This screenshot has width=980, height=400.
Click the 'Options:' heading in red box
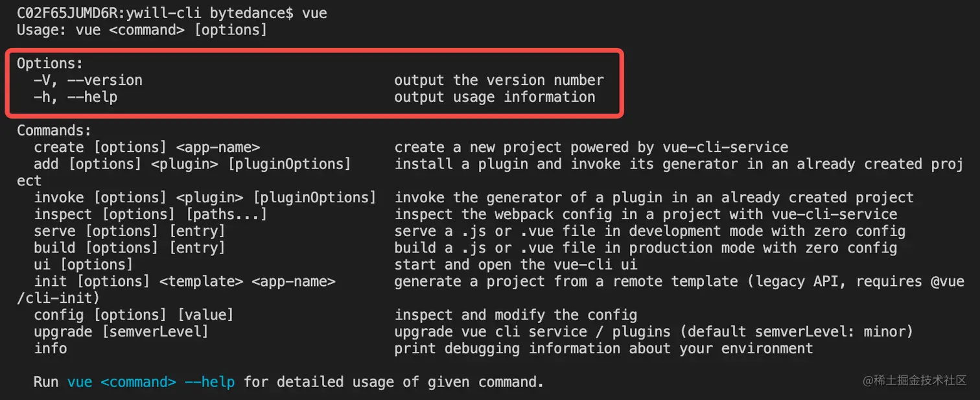click(50, 64)
